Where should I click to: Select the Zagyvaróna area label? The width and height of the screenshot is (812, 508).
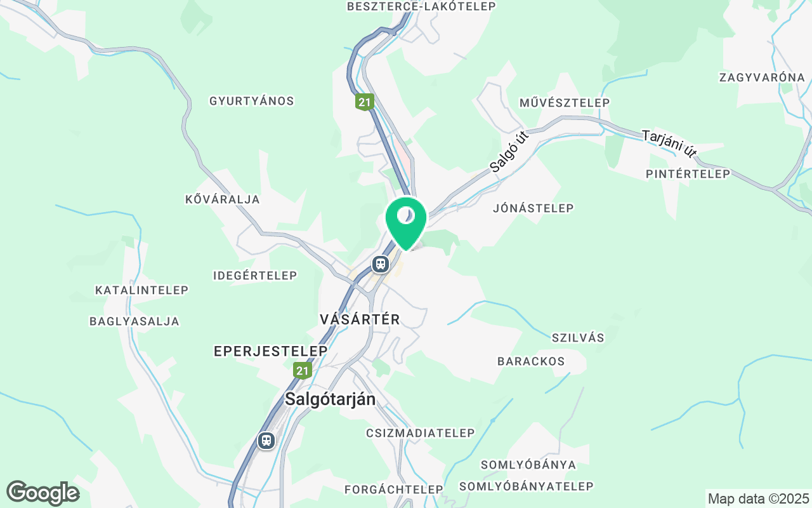[x=762, y=77]
